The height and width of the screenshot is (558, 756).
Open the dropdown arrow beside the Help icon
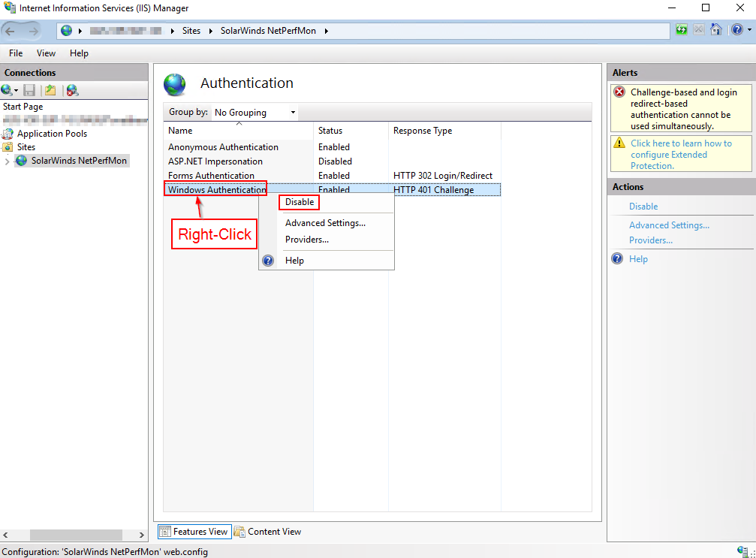pos(748,31)
